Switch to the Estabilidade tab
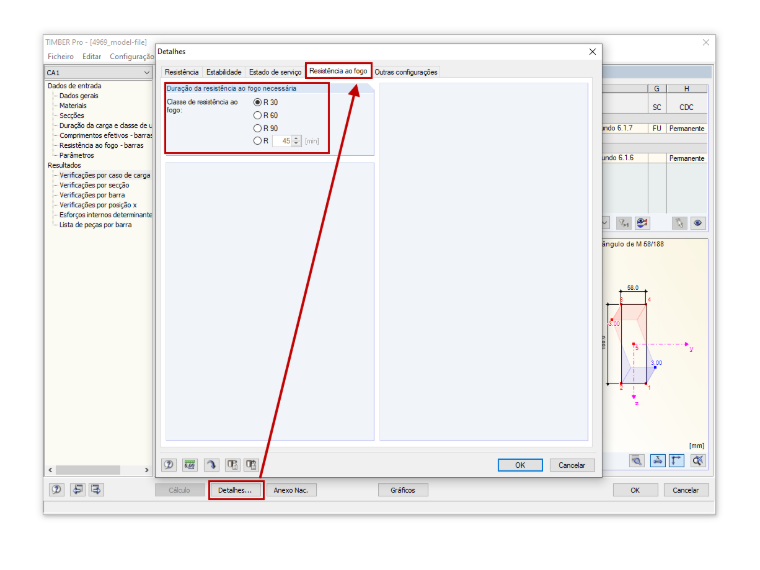This screenshot has height=570, width=760. pyautogui.click(x=223, y=72)
